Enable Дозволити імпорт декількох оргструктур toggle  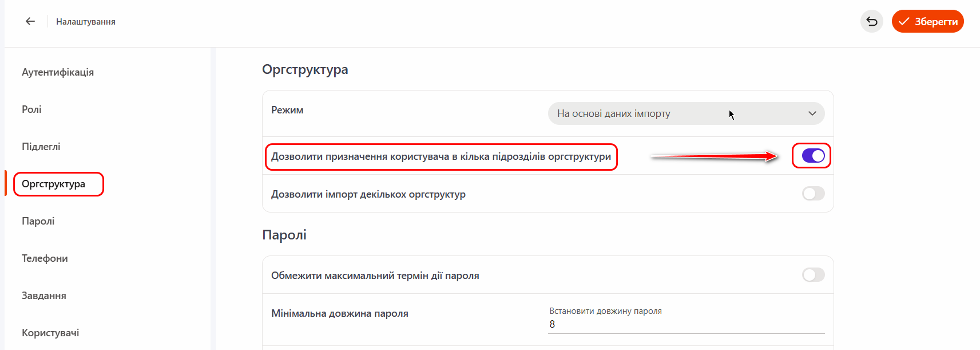click(x=812, y=194)
